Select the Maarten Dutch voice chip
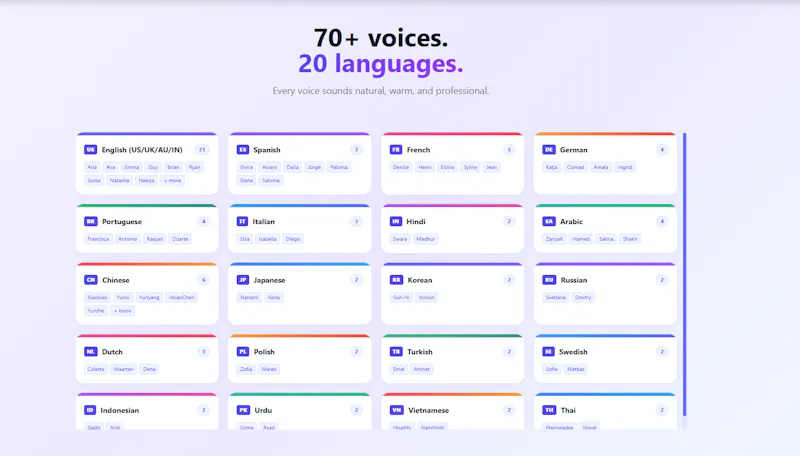Screen dimensions: 800x456 [x=123, y=369]
